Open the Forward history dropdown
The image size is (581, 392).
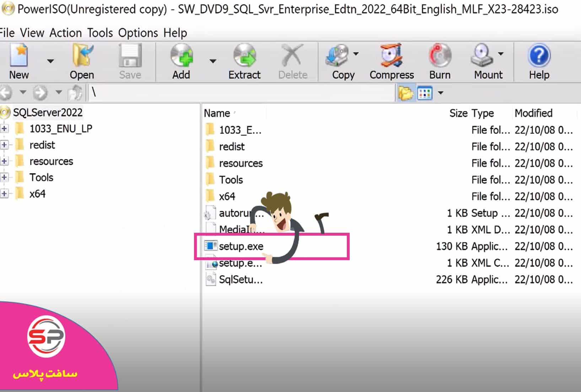58,92
